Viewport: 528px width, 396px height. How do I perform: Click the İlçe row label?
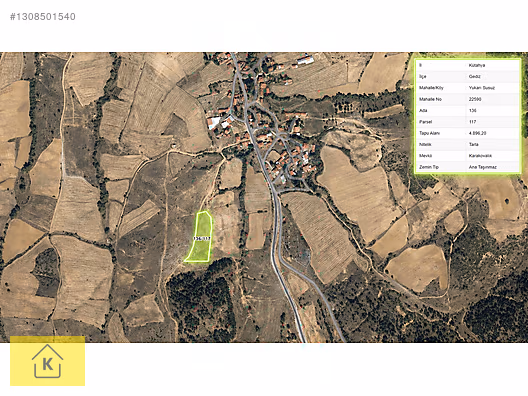(x=423, y=76)
